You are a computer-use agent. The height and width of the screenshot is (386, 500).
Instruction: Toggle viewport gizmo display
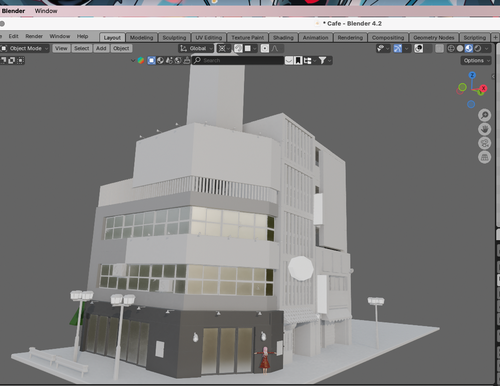click(x=398, y=49)
